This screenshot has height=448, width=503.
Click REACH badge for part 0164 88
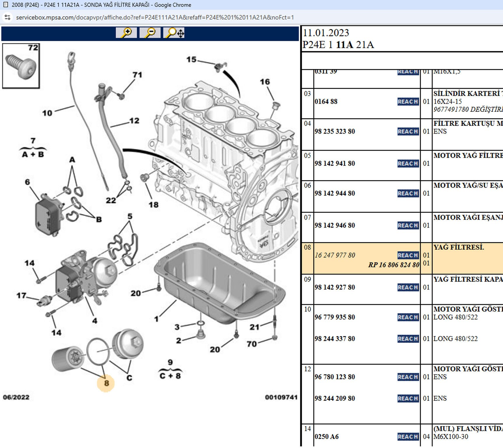tap(408, 101)
